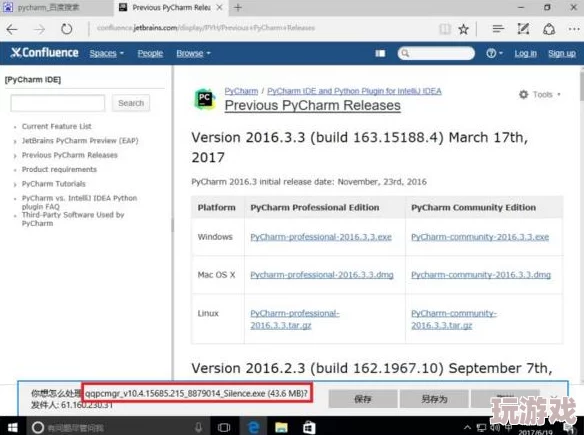Click the Confluence header search field

[x=436, y=53]
